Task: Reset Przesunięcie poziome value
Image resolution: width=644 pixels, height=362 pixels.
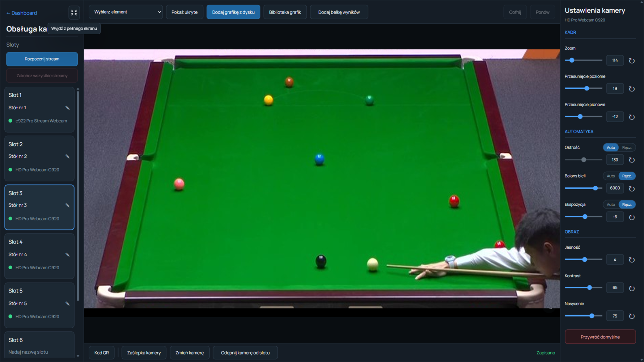Action: click(631, 89)
